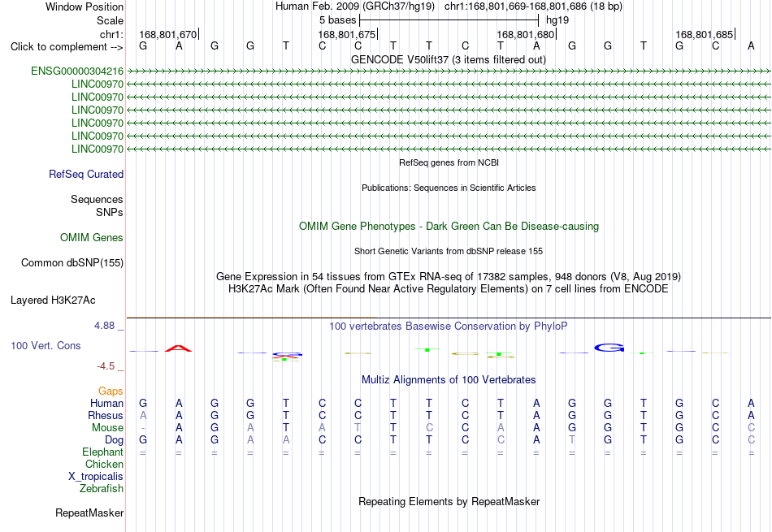
Task: Open the RefSeq Curated track label
Action: (x=86, y=174)
